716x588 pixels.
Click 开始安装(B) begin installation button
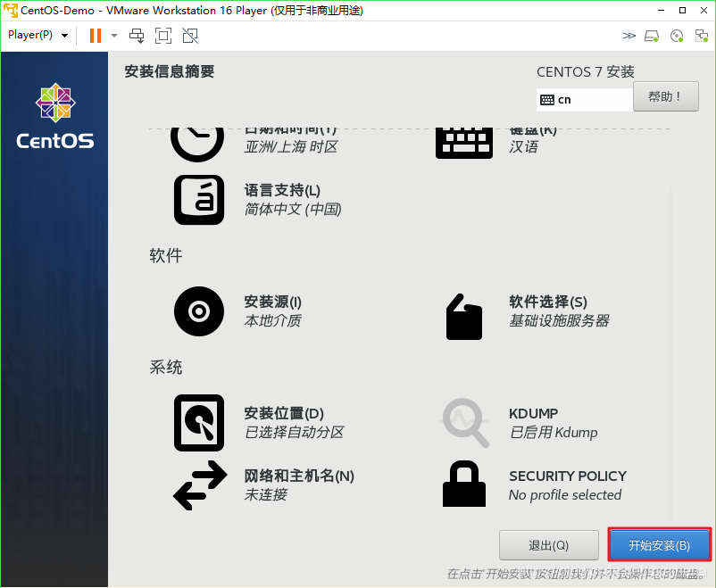point(660,545)
